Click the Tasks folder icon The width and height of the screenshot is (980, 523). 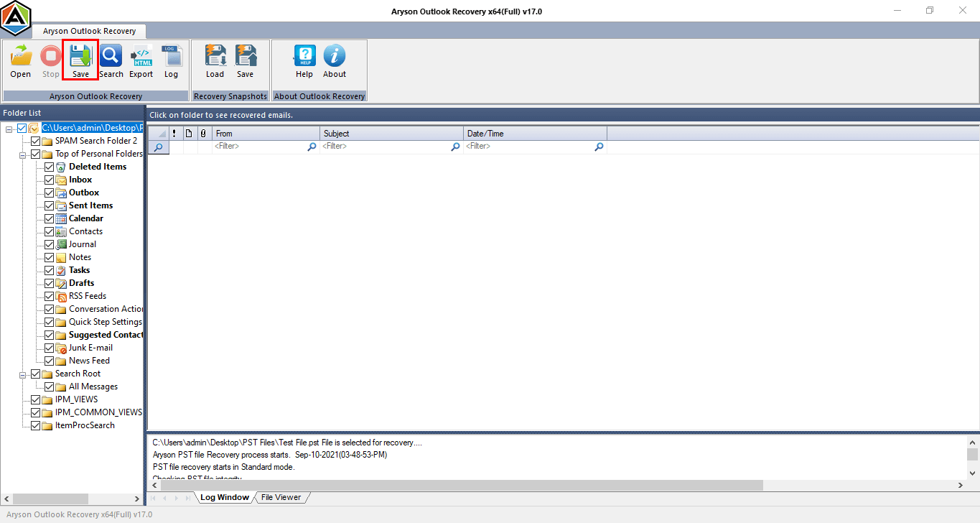[61, 270]
